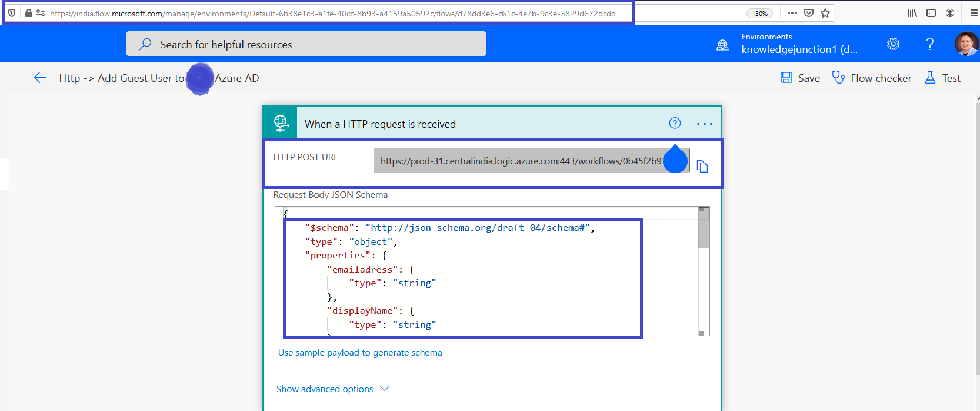
Task: Click the Environments globe icon
Action: [x=722, y=45]
